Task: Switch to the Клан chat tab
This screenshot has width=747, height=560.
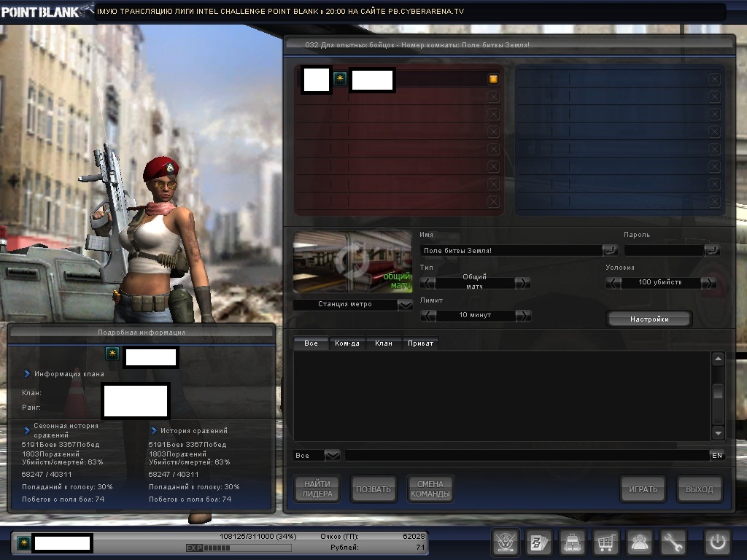Action: 383,343
